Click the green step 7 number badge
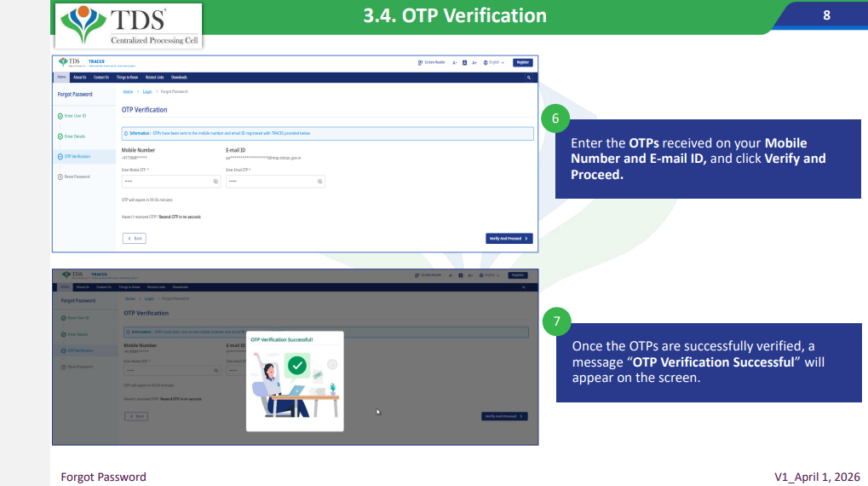868x486 pixels. click(555, 322)
